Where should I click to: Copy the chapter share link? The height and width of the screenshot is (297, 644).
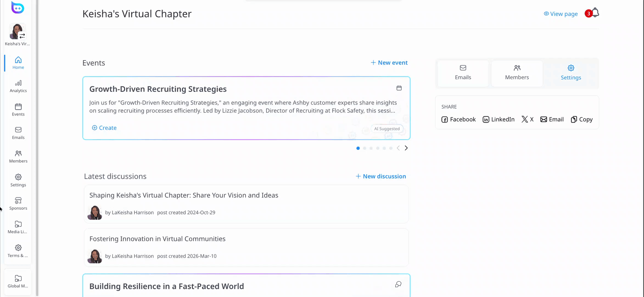(582, 119)
